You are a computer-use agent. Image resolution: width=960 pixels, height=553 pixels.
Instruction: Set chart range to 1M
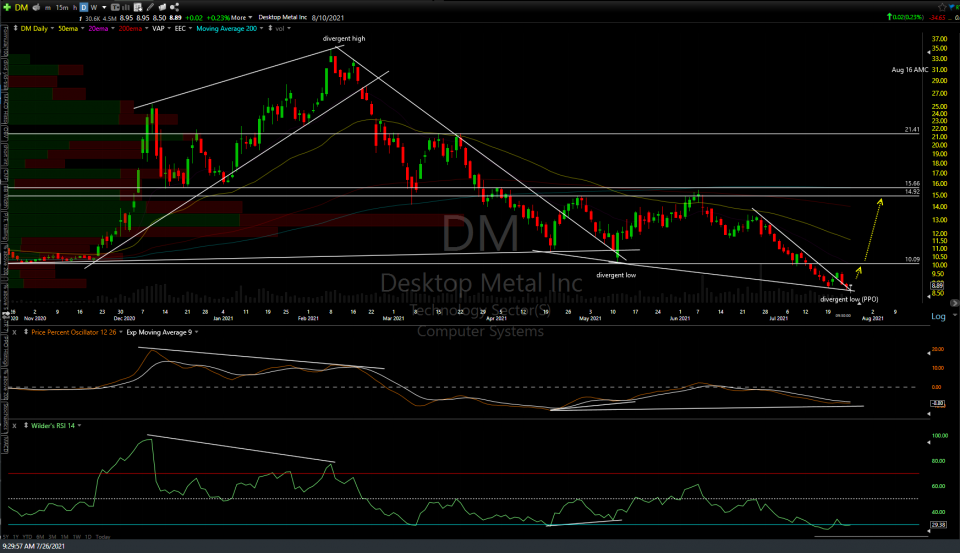click(65, 537)
